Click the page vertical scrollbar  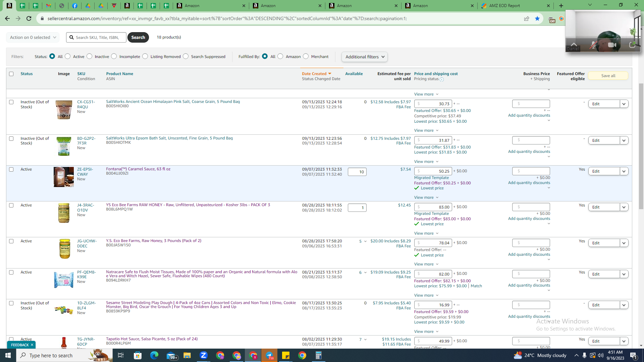[641, 146]
